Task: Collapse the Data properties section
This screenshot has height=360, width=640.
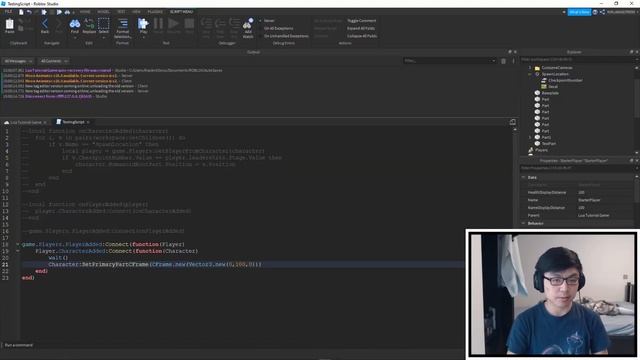Action: click(524, 177)
